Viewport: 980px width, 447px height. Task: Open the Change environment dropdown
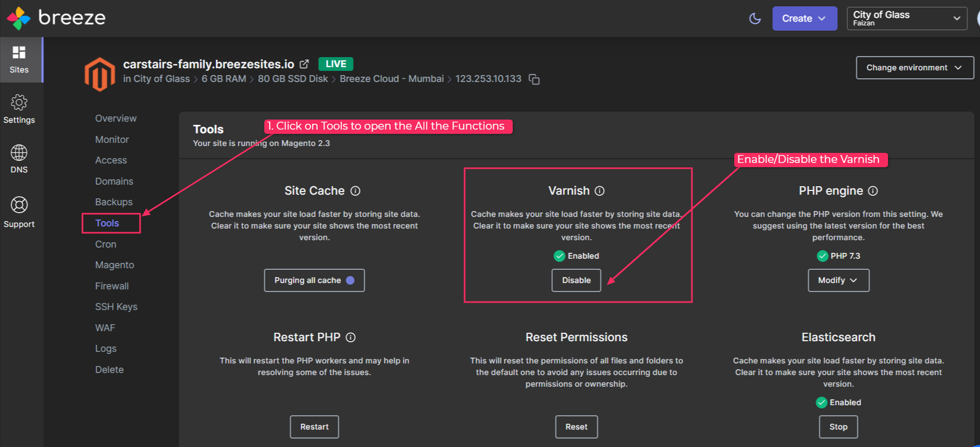click(x=914, y=68)
